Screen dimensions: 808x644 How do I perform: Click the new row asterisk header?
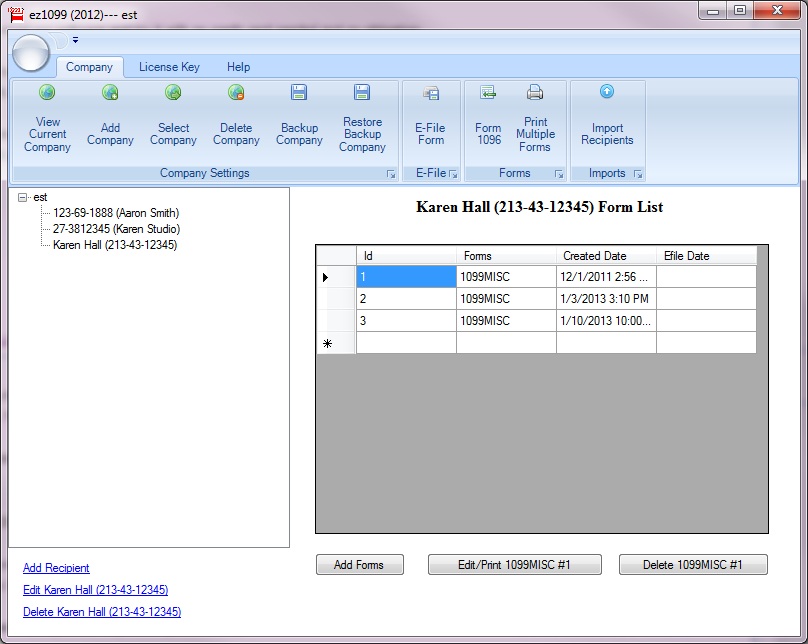[336, 343]
